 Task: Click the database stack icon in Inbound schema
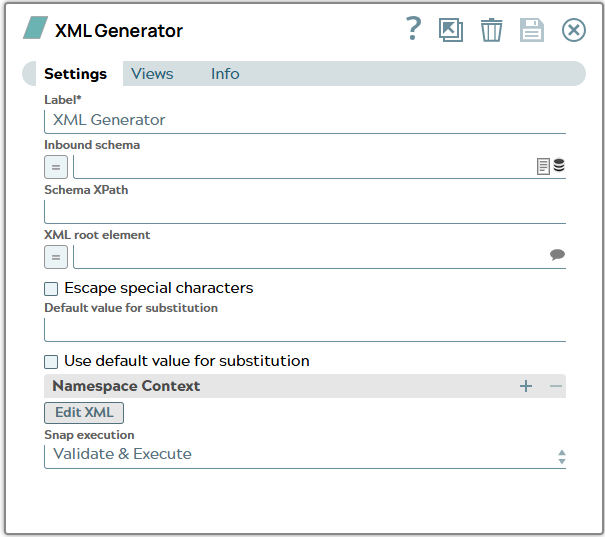[x=559, y=165]
